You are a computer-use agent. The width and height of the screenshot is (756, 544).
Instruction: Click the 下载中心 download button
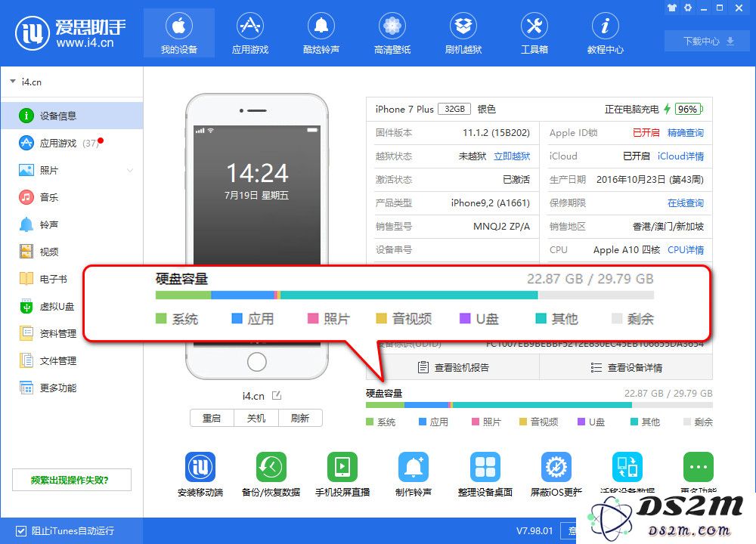tap(708, 41)
